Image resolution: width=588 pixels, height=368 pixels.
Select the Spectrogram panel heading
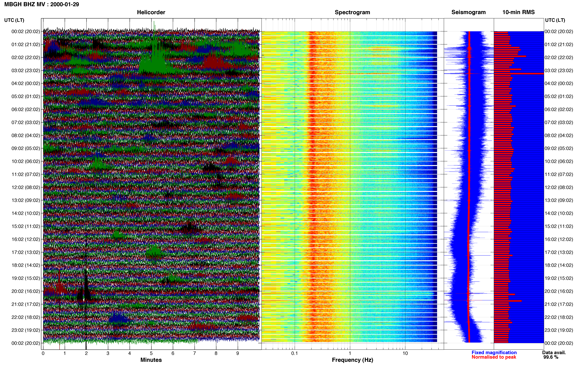click(x=352, y=12)
